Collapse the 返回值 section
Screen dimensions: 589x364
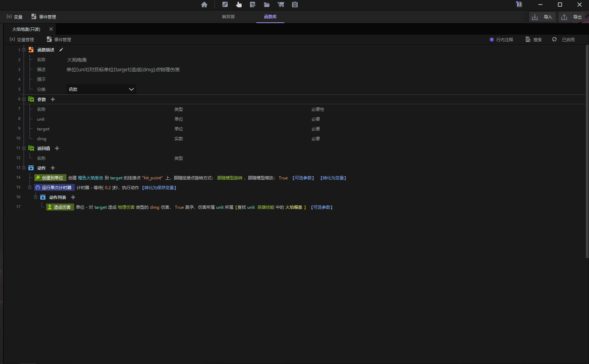coord(24,148)
